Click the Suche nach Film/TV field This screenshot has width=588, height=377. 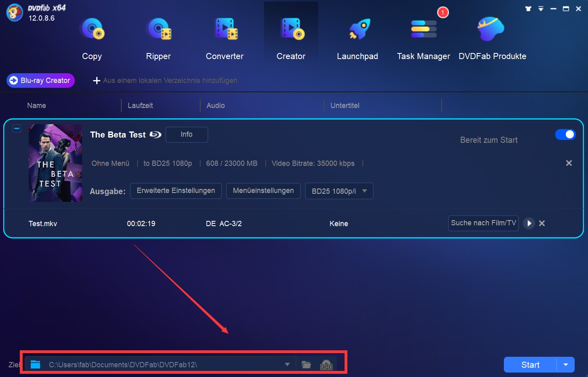(483, 223)
